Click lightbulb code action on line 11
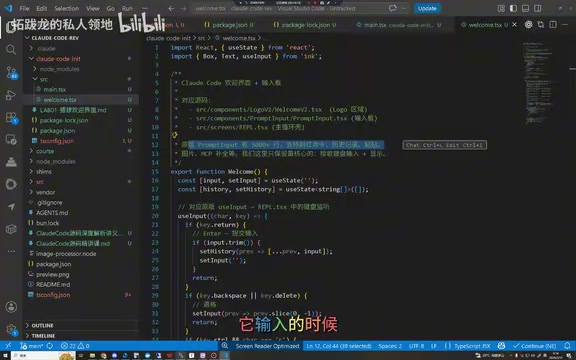 (175, 136)
